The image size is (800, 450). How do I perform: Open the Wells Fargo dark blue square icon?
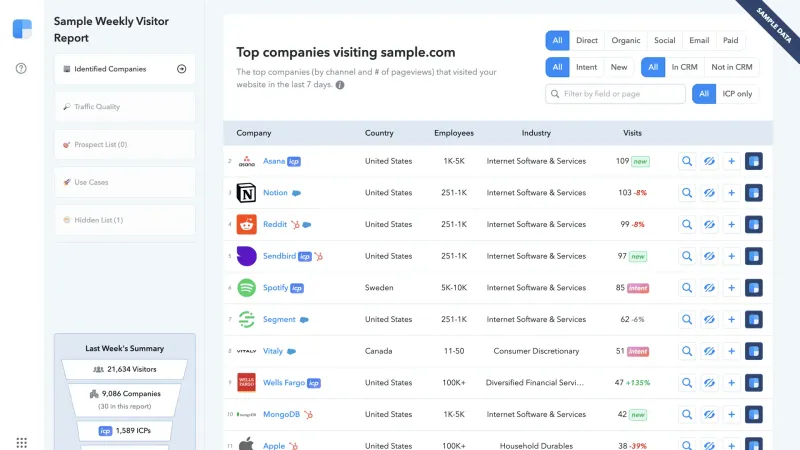tap(754, 383)
